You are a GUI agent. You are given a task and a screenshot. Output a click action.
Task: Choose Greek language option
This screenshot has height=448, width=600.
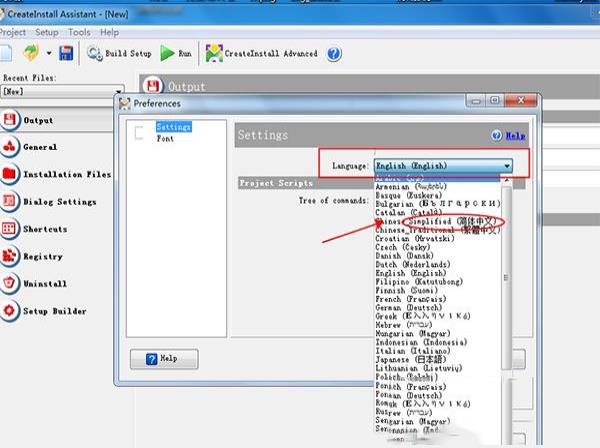(423, 316)
